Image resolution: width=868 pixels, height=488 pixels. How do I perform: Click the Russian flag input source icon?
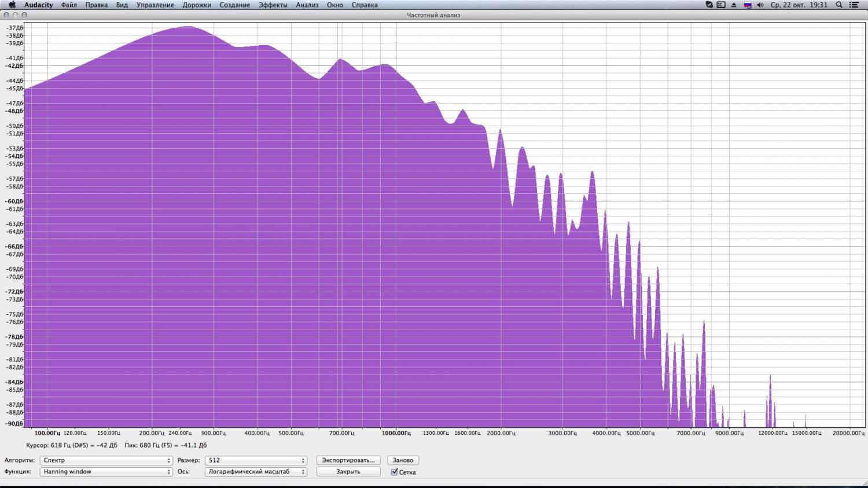tap(747, 5)
